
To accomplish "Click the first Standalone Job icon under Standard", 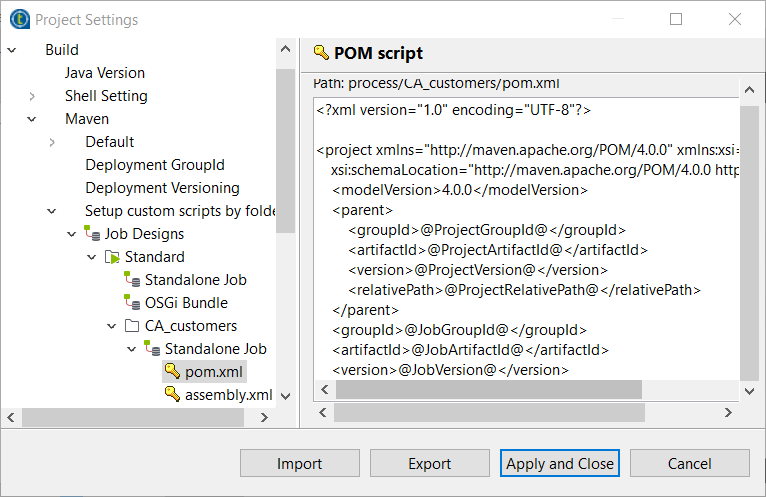I will pos(132,280).
